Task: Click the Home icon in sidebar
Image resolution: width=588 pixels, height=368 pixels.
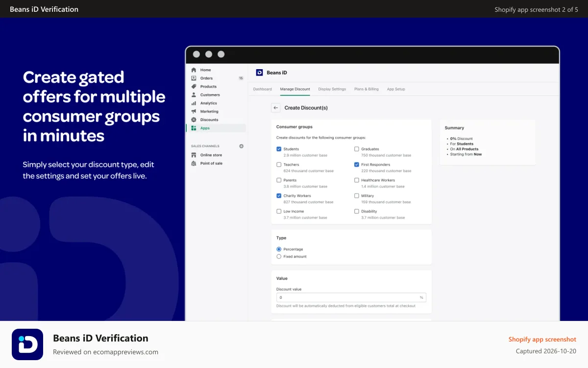Action: coord(194,70)
